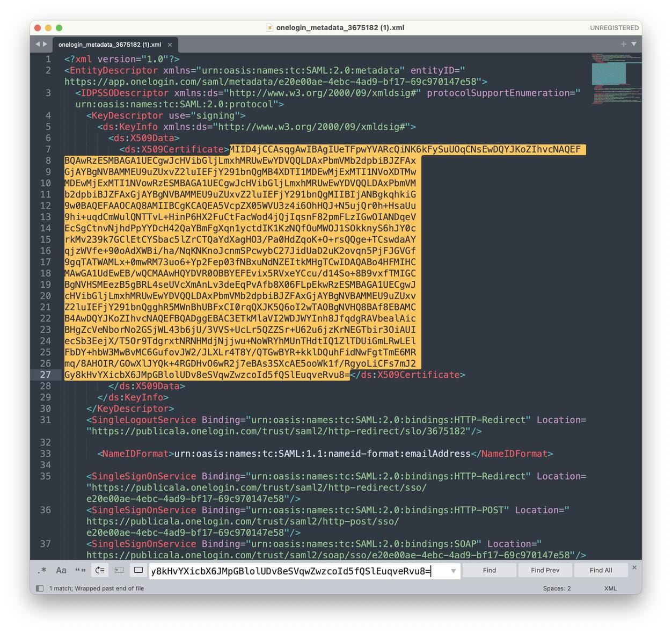Add a new tab with the plus icon
The image size is (672, 634).
pyautogui.click(x=623, y=44)
